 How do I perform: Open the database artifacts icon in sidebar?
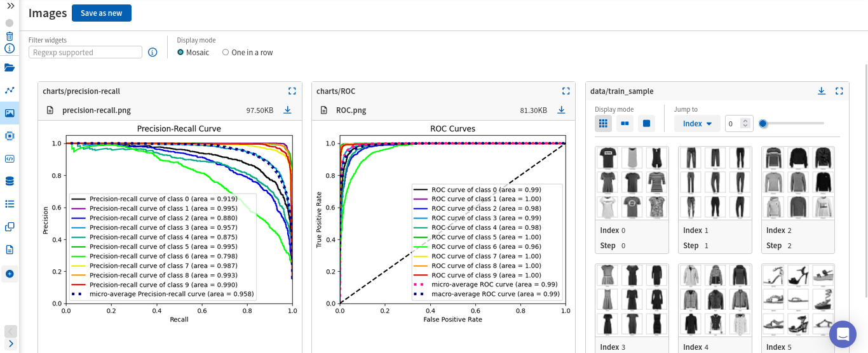[x=10, y=181]
